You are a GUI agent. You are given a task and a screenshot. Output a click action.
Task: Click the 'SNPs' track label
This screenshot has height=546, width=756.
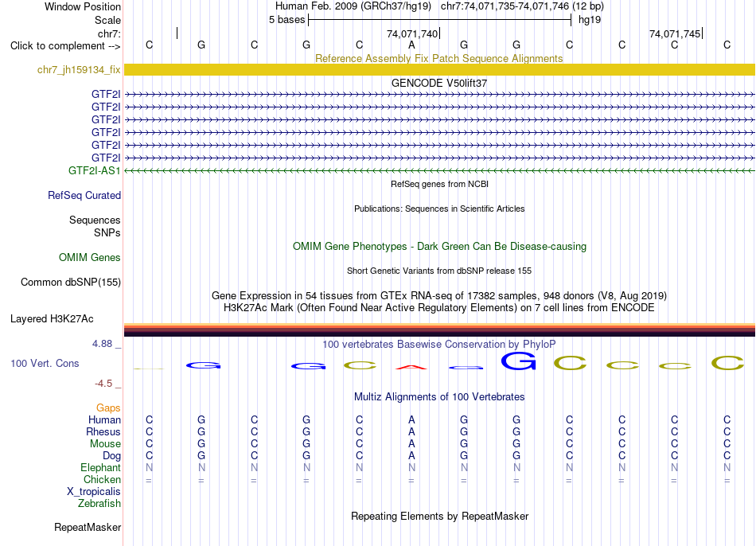tap(107, 232)
